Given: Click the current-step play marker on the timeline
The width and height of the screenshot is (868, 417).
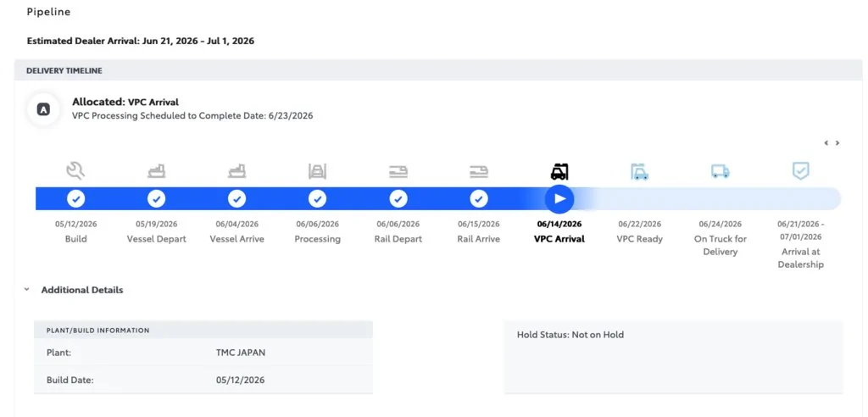Looking at the screenshot, I should (559, 198).
